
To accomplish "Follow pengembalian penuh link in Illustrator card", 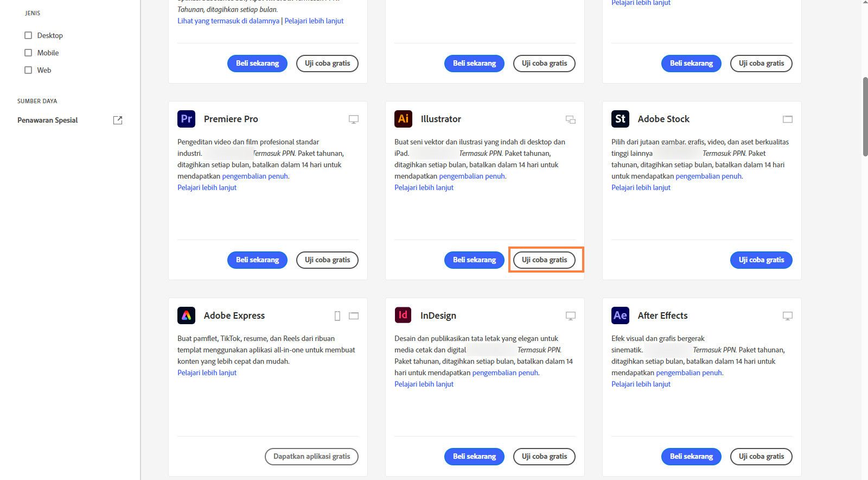I will pos(471,176).
